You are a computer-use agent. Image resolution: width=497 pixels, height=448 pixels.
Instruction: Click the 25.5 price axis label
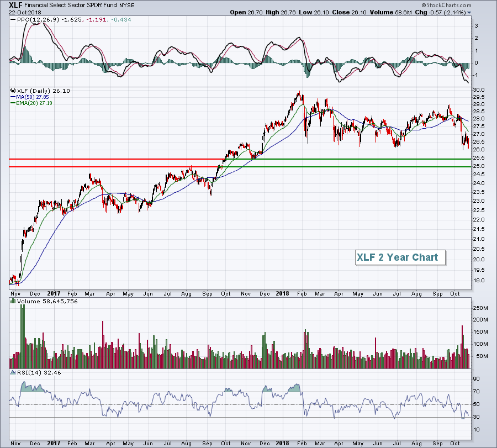point(479,158)
